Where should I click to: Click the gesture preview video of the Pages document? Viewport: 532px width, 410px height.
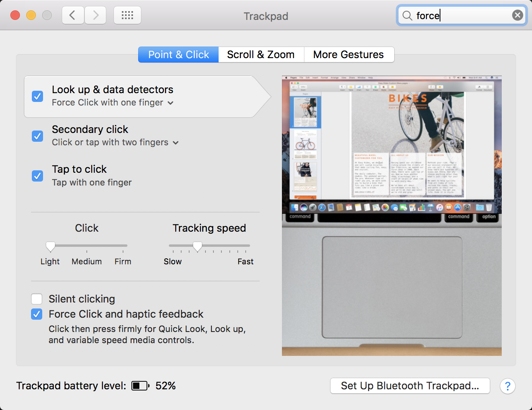point(392,215)
